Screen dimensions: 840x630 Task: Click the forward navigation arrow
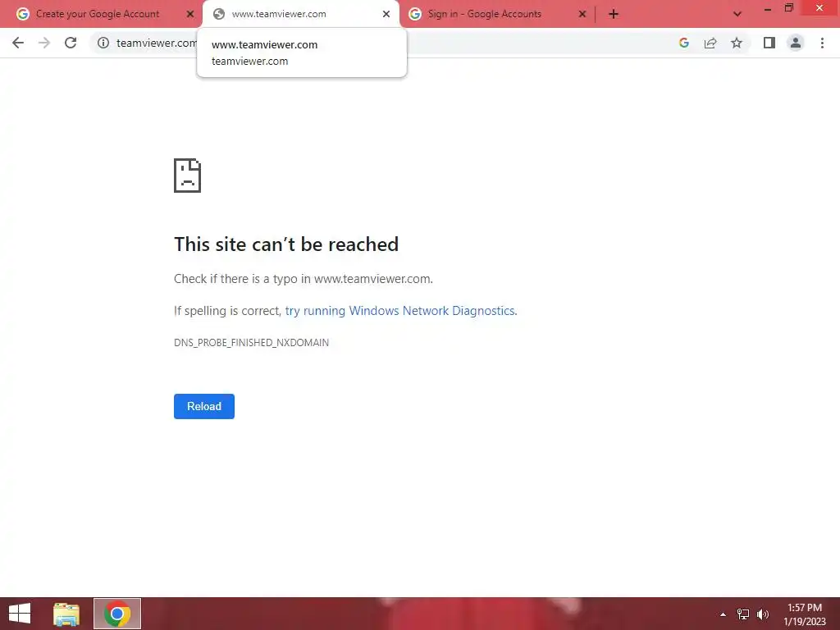pos(44,43)
